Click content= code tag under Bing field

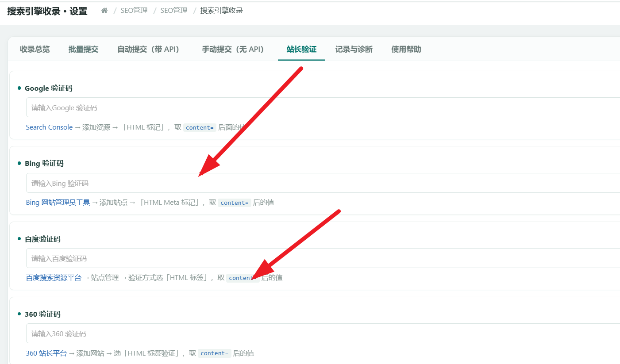point(235,203)
